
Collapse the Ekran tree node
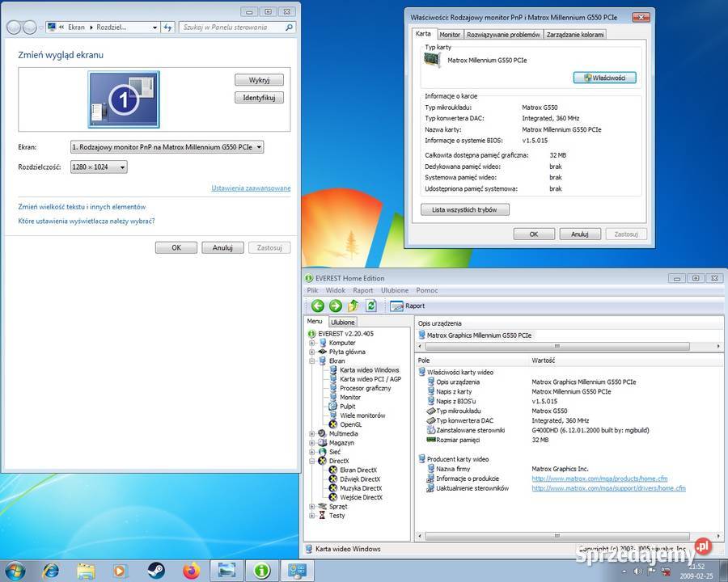tap(312, 361)
